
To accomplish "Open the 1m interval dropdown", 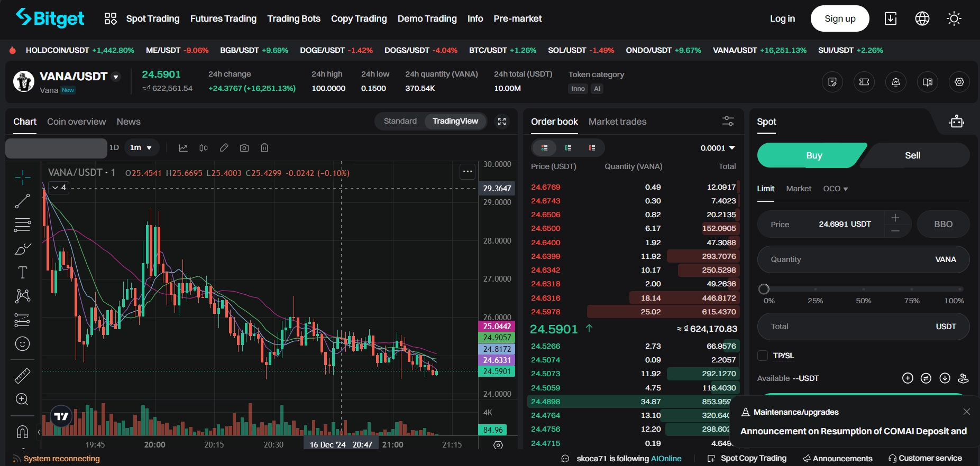I will point(141,148).
